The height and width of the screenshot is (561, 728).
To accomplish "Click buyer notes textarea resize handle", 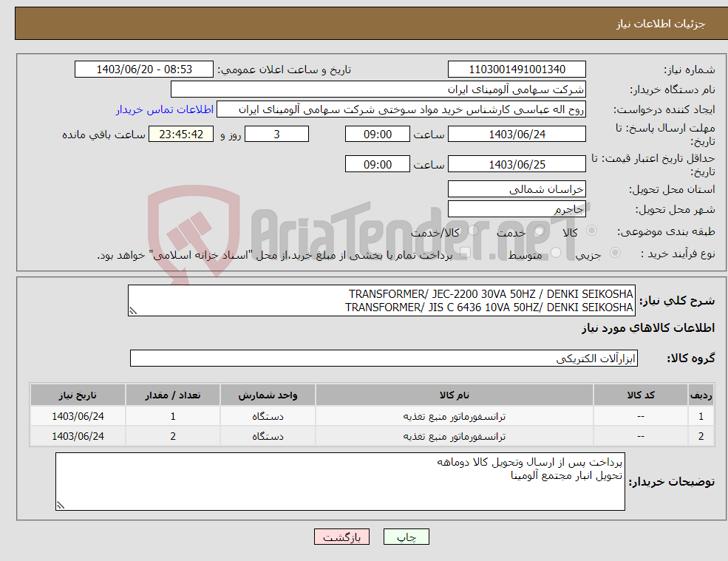I will pyautogui.click(x=61, y=506).
